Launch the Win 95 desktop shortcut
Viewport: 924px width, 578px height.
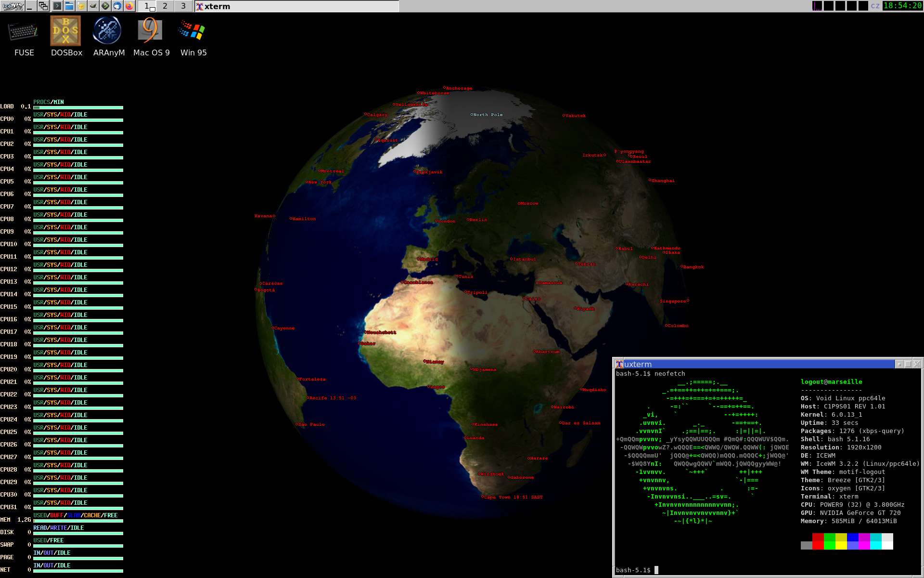(x=193, y=37)
